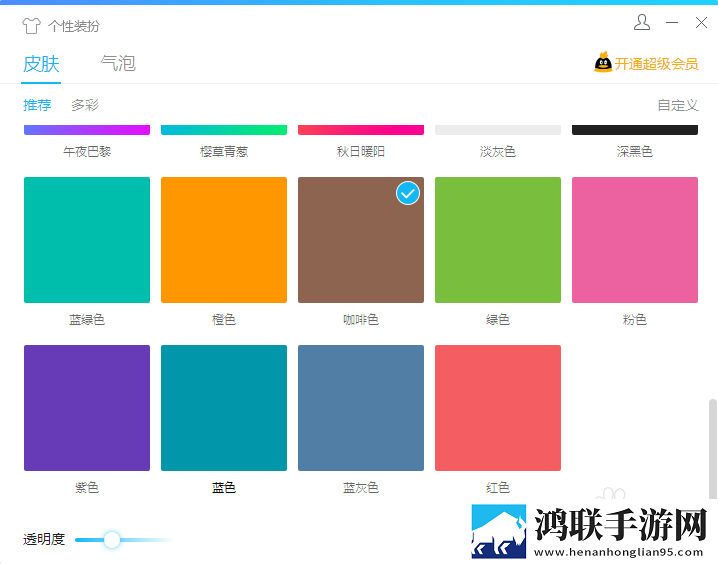Click the 午夜巴黎 label text
Viewport: 718px width, 564px height.
coord(87,152)
